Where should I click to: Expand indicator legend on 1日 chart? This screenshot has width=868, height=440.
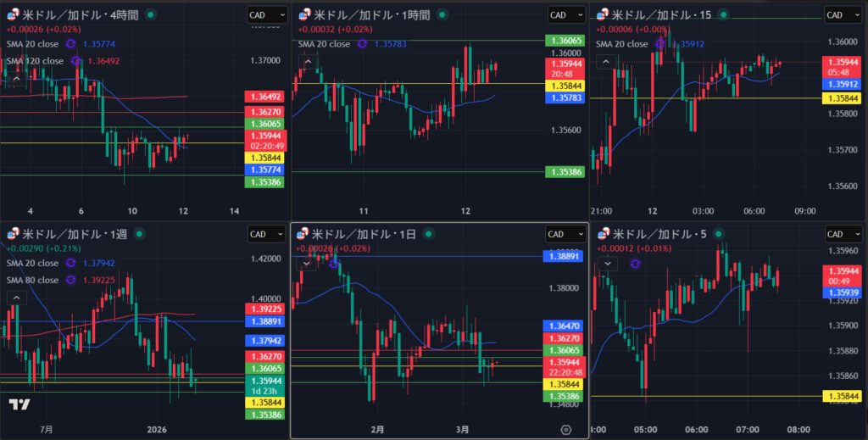307,264
